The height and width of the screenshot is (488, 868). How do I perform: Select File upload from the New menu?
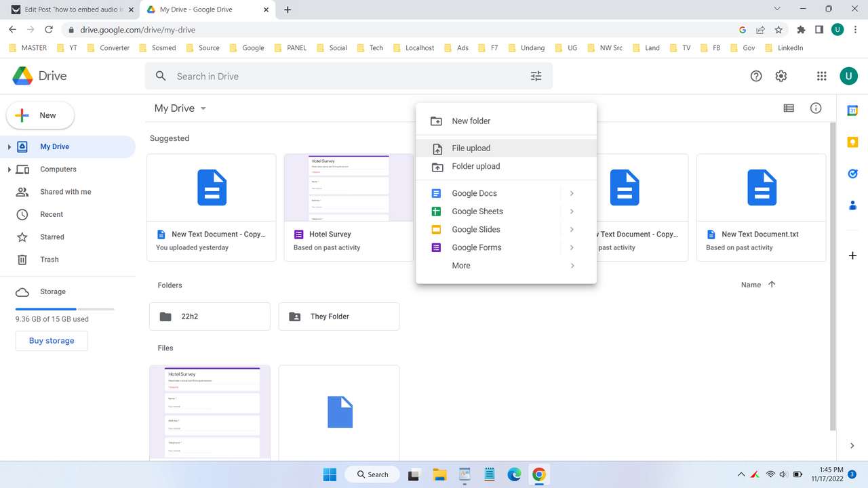(x=471, y=148)
